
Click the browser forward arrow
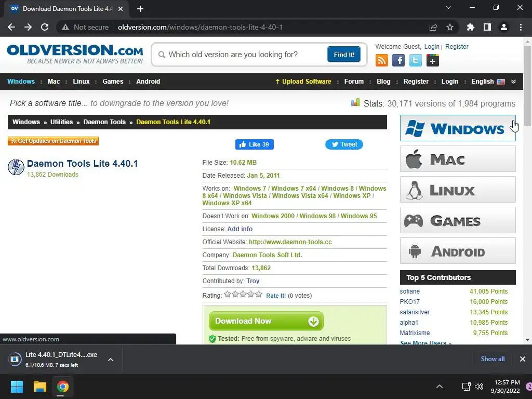click(x=28, y=27)
